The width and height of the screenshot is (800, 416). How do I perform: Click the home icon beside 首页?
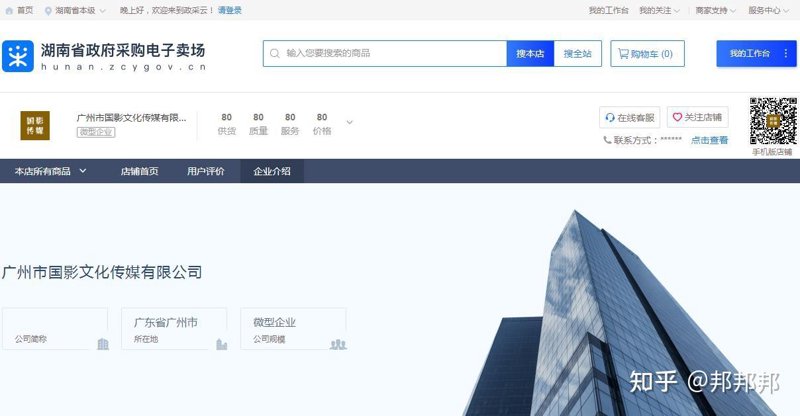point(9,10)
